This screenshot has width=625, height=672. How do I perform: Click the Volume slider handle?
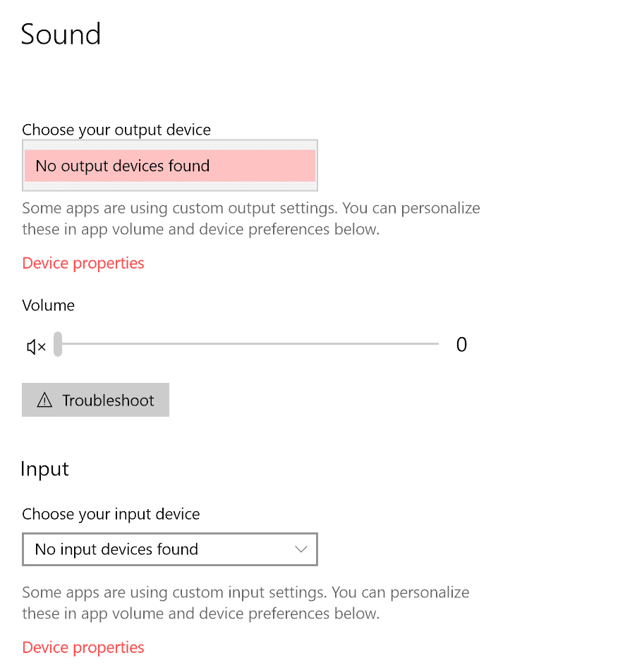pyautogui.click(x=57, y=346)
